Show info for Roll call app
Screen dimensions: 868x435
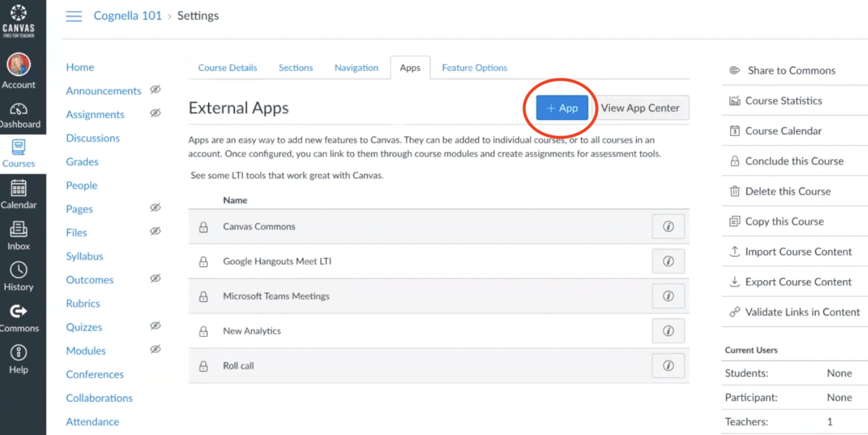[668, 366]
